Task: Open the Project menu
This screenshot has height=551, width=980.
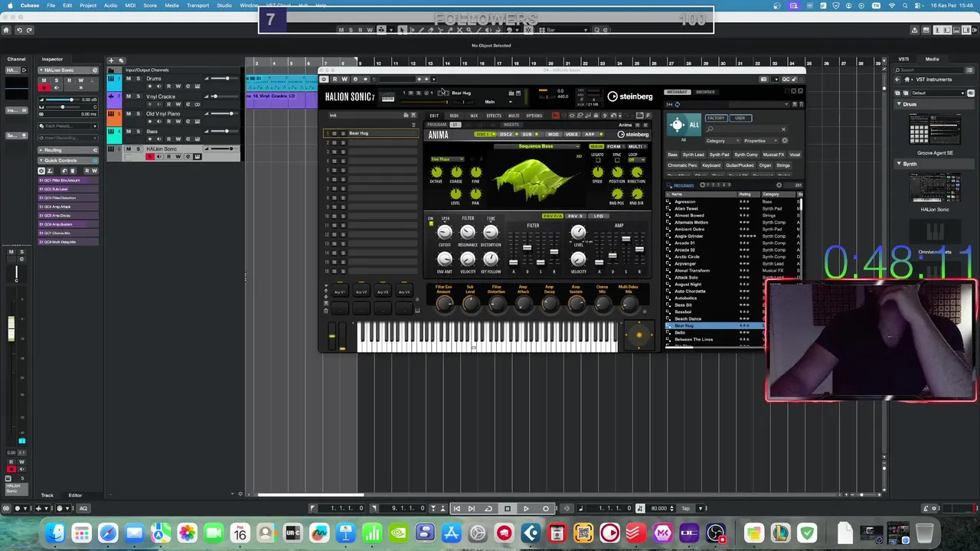Action: [x=88, y=5]
